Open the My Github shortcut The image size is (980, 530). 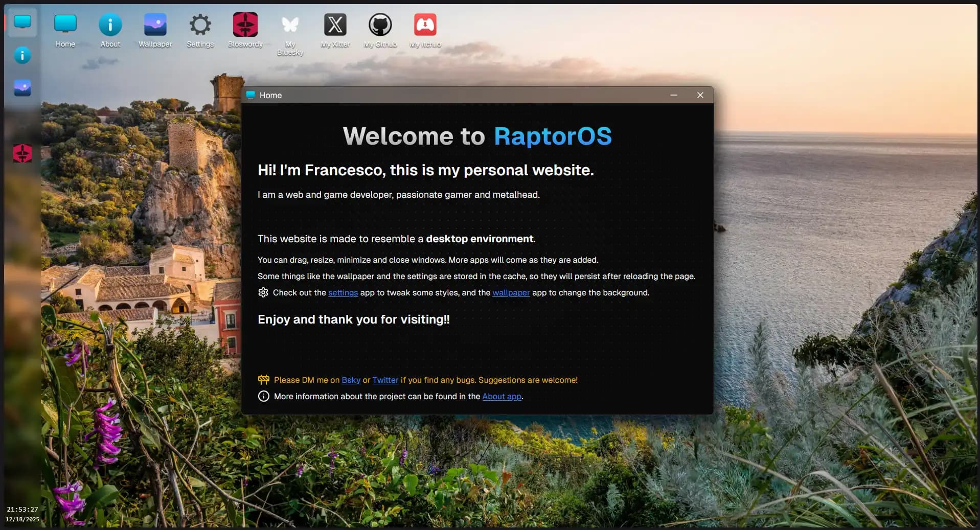pyautogui.click(x=380, y=23)
